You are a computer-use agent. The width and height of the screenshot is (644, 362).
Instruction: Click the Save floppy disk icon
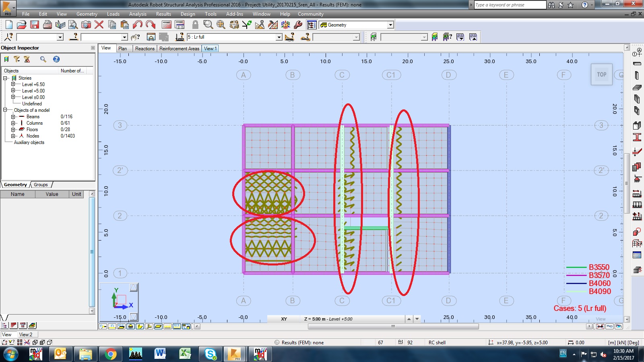pyautogui.click(x=35, y=25)
